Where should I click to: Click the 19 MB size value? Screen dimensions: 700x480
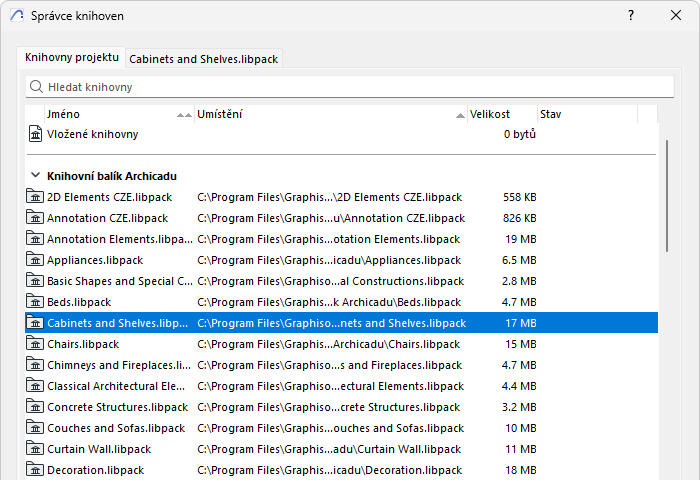coord(521,239)
